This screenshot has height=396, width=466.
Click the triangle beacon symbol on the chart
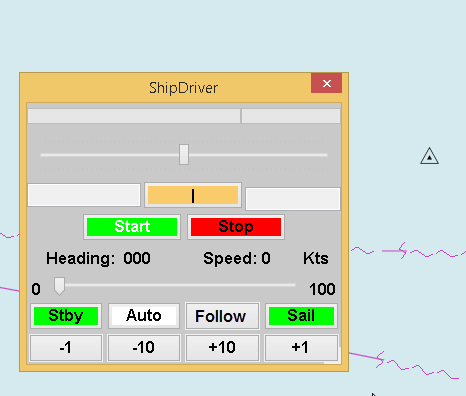tap(429, 156)
